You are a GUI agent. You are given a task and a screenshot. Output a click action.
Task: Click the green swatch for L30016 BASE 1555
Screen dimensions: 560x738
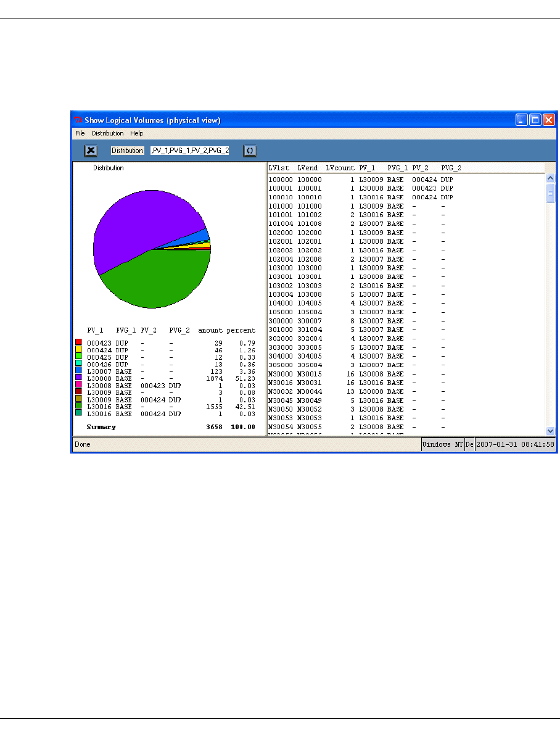78,405
